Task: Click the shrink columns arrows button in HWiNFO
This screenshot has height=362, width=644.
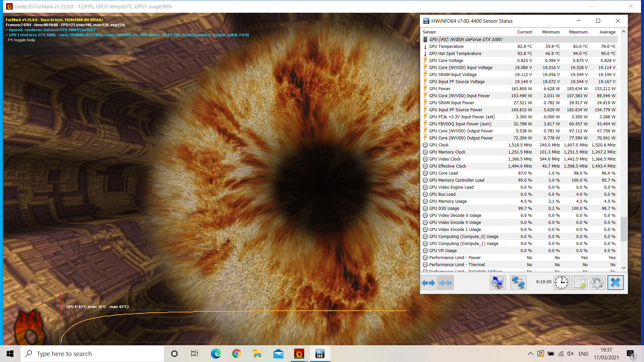Action: 445,283
